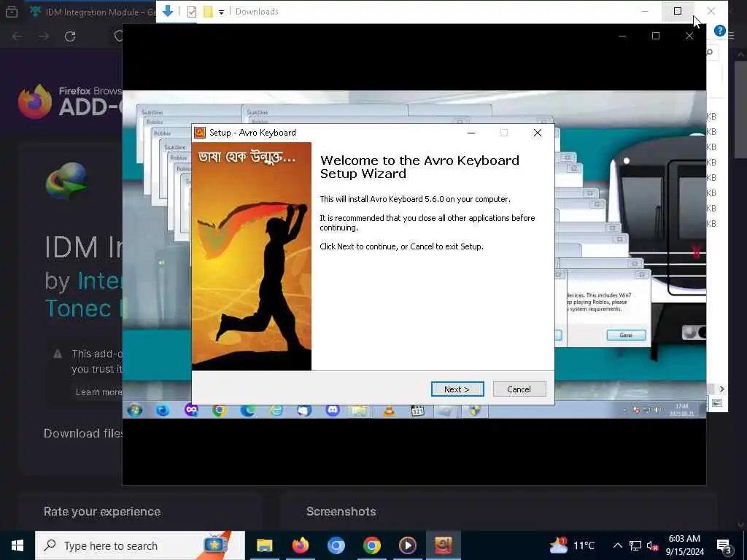Cancel the Avro Keyboard setup wizard
The image size is (747, 560).
tap(519, 389)
